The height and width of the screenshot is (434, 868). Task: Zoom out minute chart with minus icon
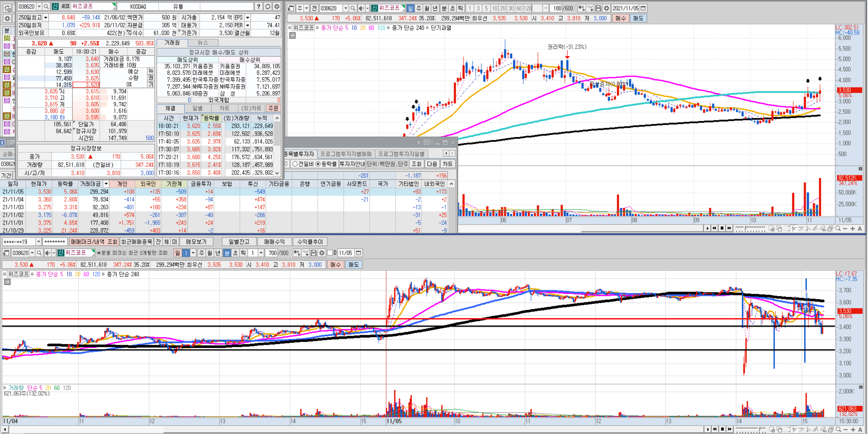[846, 430]
